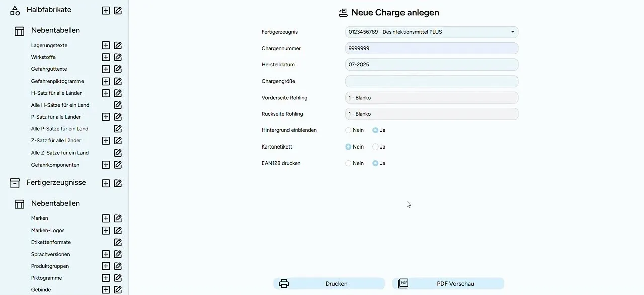Edit Alle Z-Sätze für ein Land
Image resolution: width=644 pixels, height=295 pixels.
[x=118, y=153]
